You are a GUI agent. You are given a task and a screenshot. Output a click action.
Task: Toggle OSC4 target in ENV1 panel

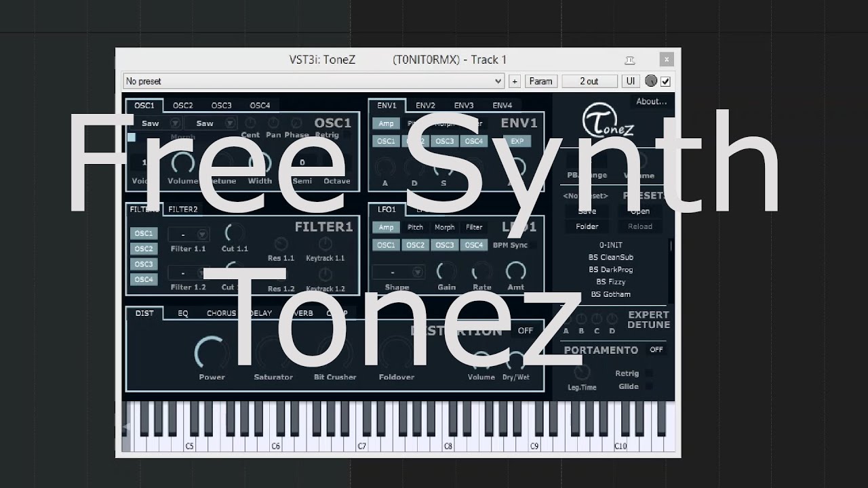click(474, 141)
